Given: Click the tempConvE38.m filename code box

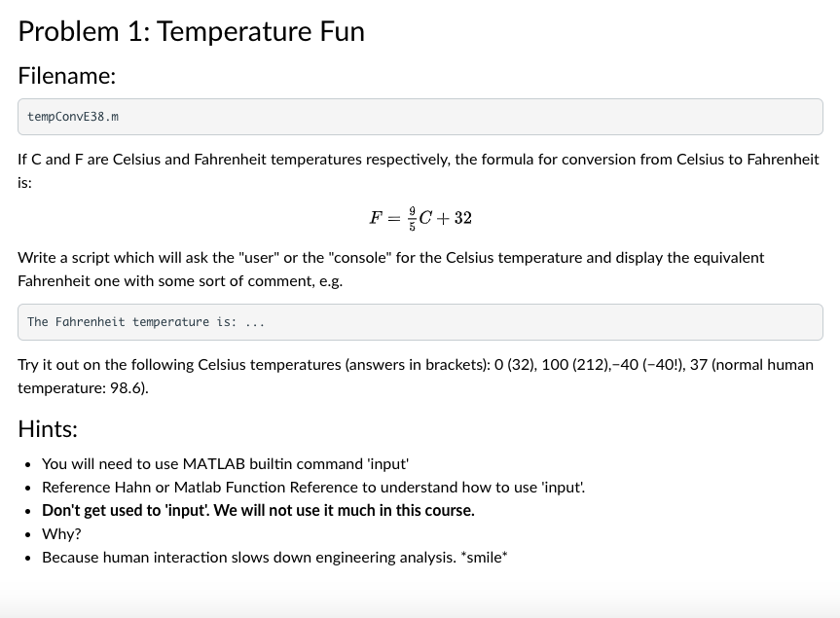Looking at the screenshot, I should coord(420,117).
